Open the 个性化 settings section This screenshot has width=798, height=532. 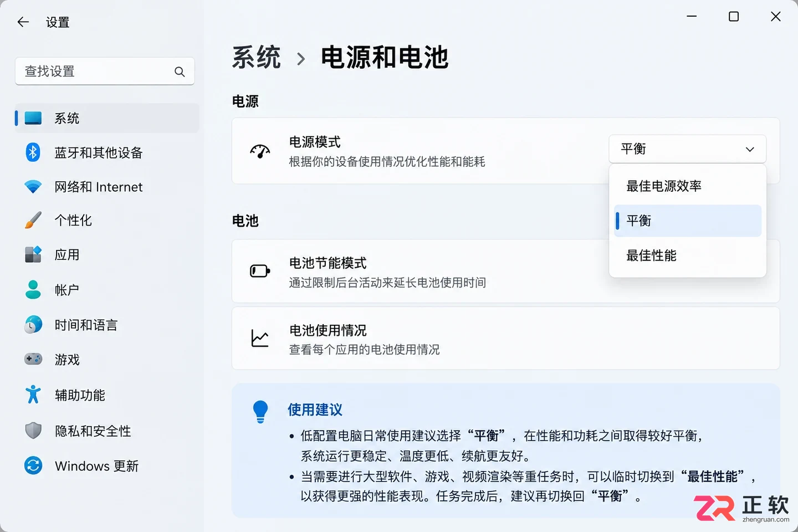[x=107, y=221]
